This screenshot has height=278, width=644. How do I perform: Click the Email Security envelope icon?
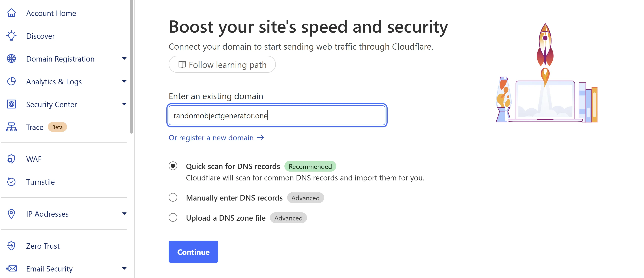(11, 268)
